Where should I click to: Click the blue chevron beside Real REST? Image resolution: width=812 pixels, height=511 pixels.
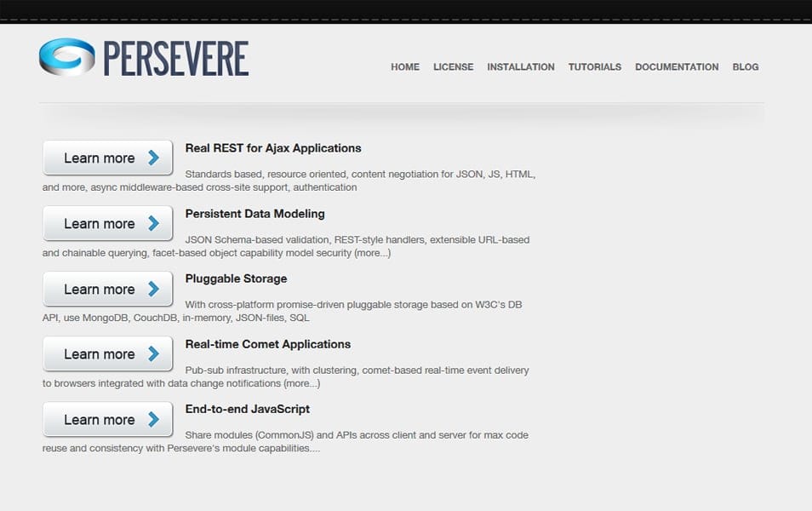pyautogui.click(x=153, y=158)
